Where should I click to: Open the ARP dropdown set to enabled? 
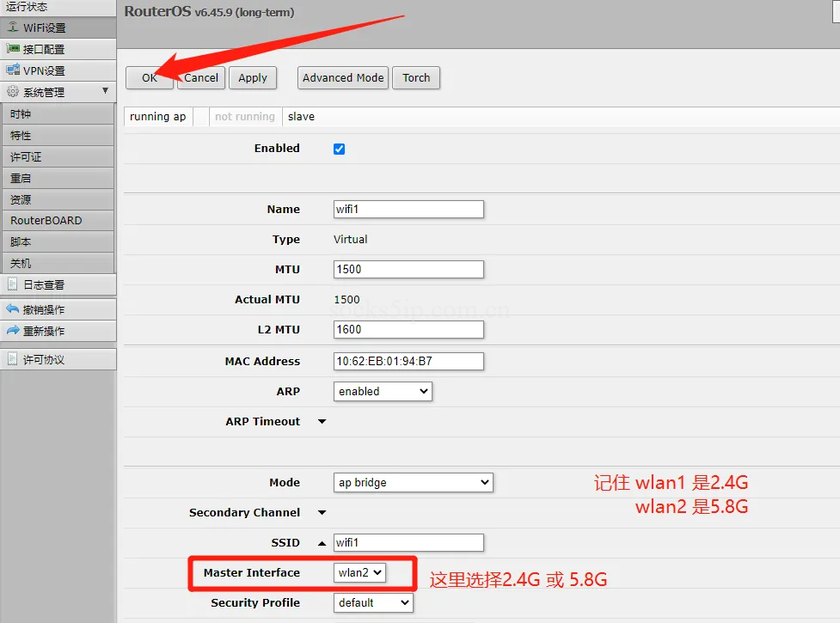[x=383, y=392]
